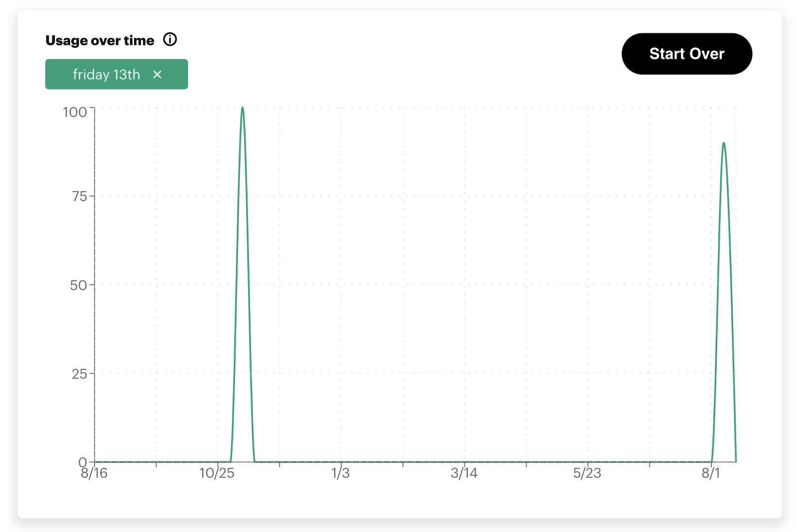
Task: Click unlabeled x-axis tick between 5/23 and 8/1
Action: click(x=650, y=464)
